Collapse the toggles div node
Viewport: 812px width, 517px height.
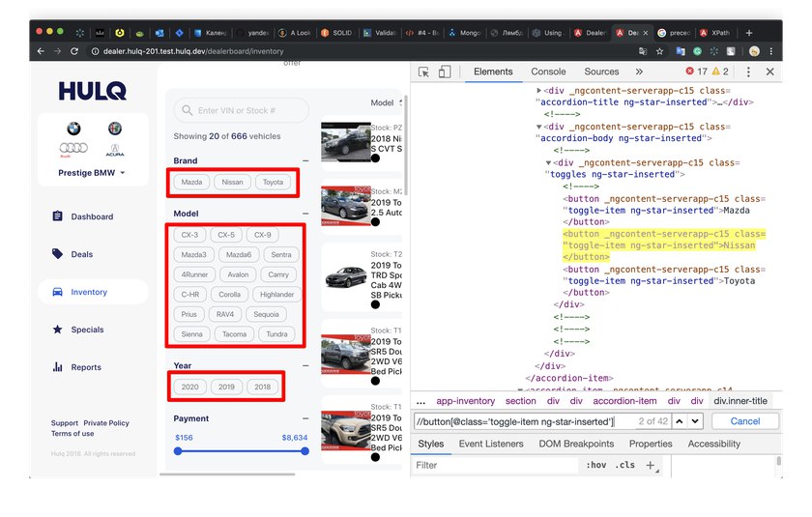click(x=548, y=163)
